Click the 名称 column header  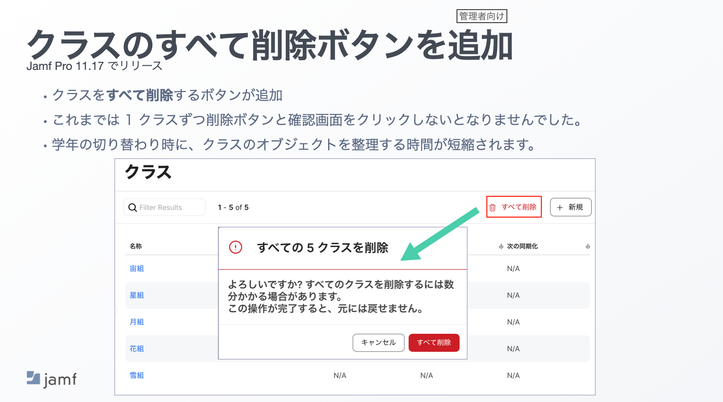coord(136,246)
